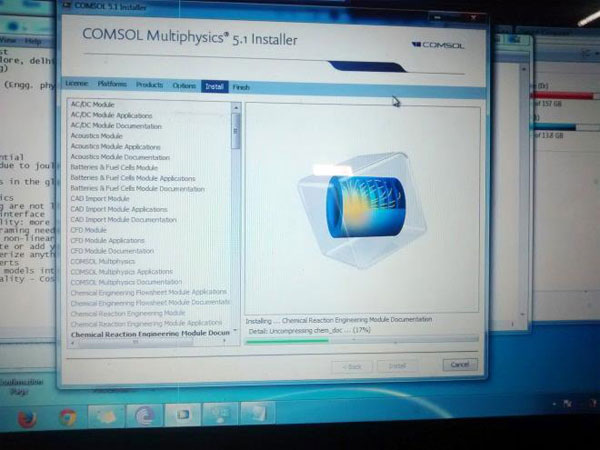Screen dimensions: 600x450
Task: Go to the License step tab
Action: click(77, 83)
